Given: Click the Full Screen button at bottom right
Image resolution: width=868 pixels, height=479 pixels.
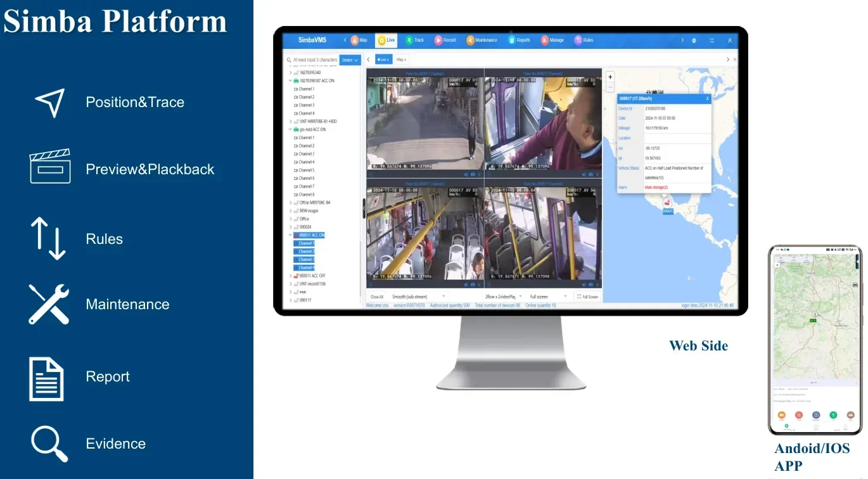Looking at the screenshot, I should [587, 297].
